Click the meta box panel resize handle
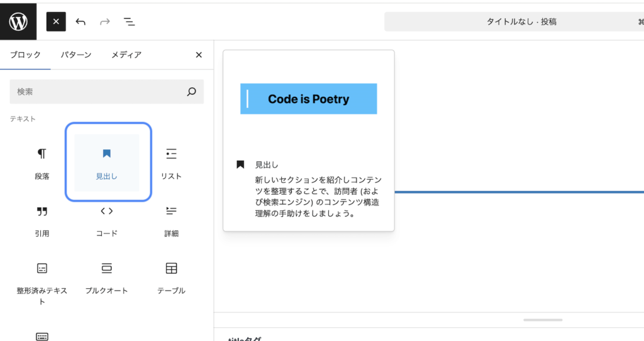The image size is (644, 341). coord(543,320)
